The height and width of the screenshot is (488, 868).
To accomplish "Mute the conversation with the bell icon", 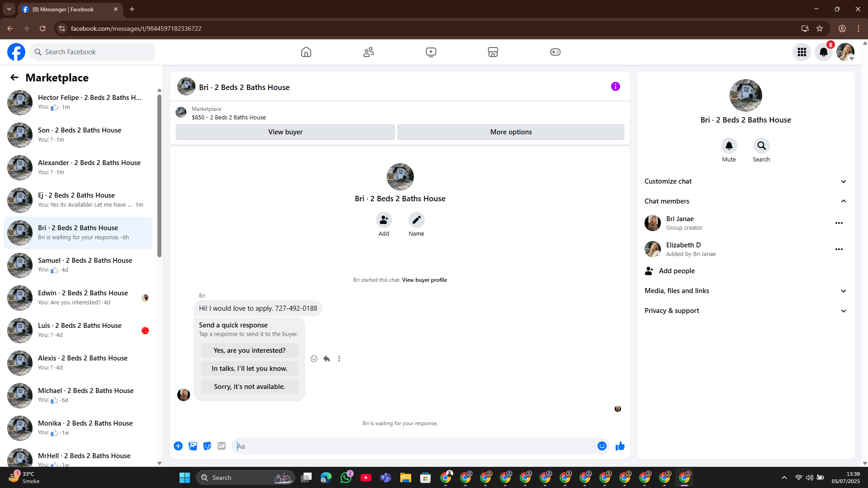I will 729,146.
